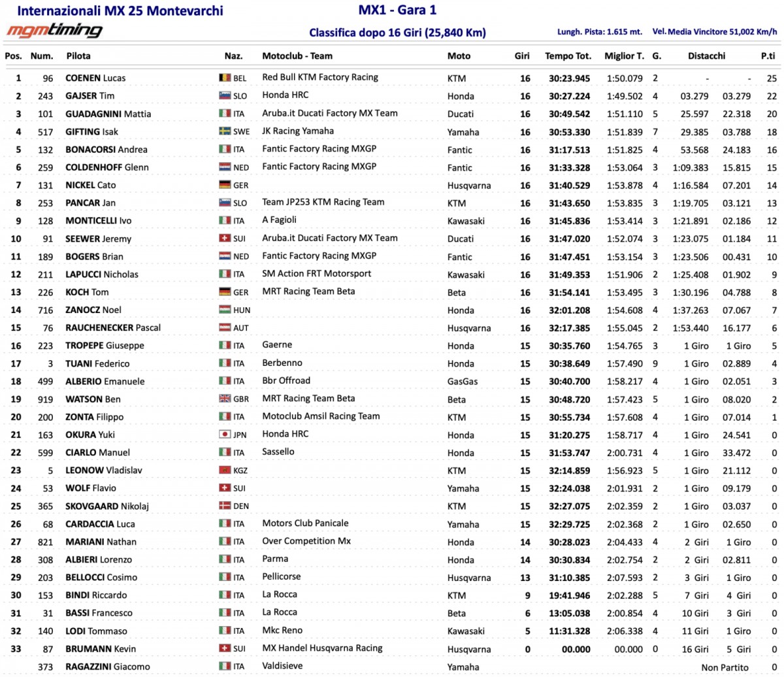The width and height of the screenshot is (784, 677).
Task: Click the Italian flag in GUADAGNINI Mattia's row
Action: (x=225, y=114)
